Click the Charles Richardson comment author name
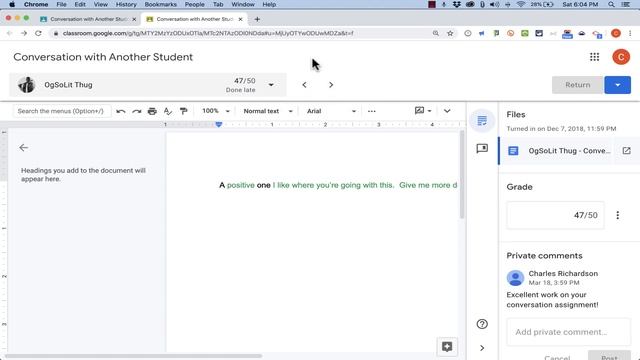 pos(563,273)
